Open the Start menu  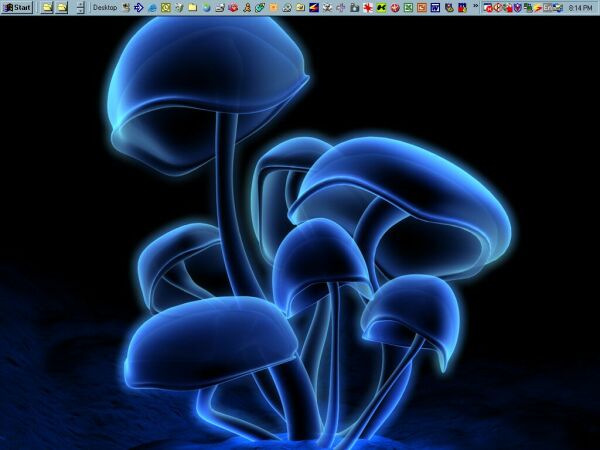point(16,7)
